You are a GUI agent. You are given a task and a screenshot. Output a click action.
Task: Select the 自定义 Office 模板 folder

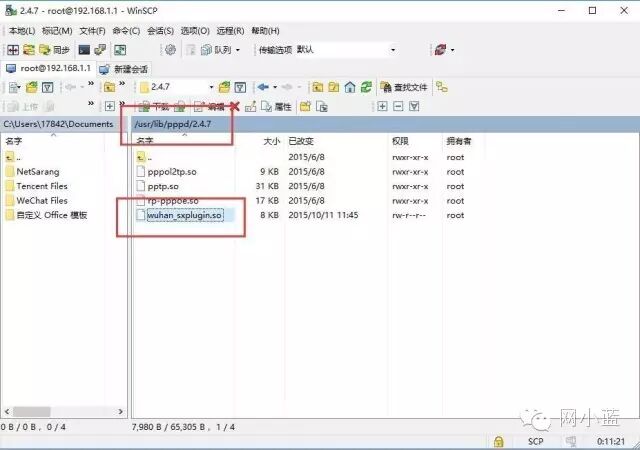click(x=51, y=215)
